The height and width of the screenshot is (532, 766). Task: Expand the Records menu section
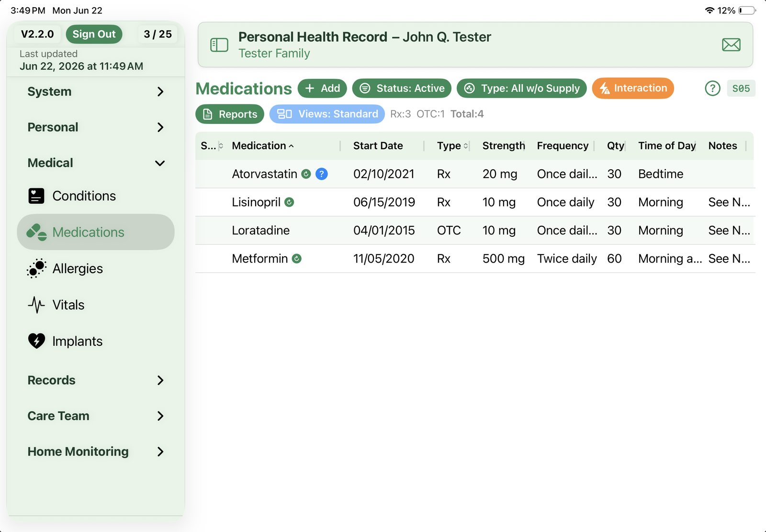coord(96,380)
